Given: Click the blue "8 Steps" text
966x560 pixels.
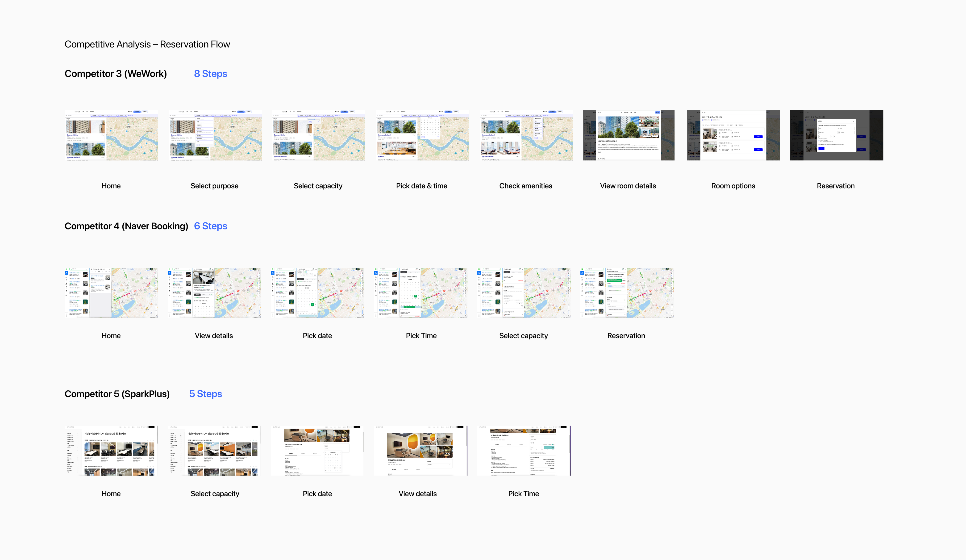Looking at the screenshot, I should pyautogui.click(x=210, y=74).
